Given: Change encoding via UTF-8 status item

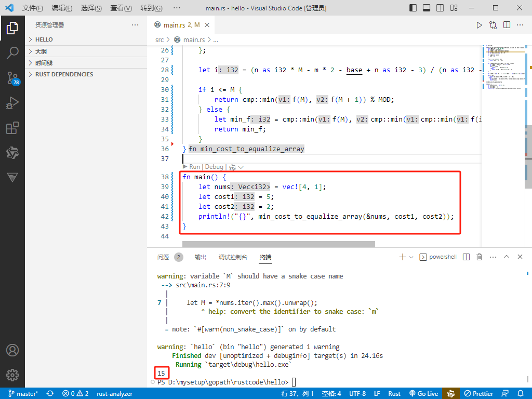Looking at the screenshot, I should [357, 394].
